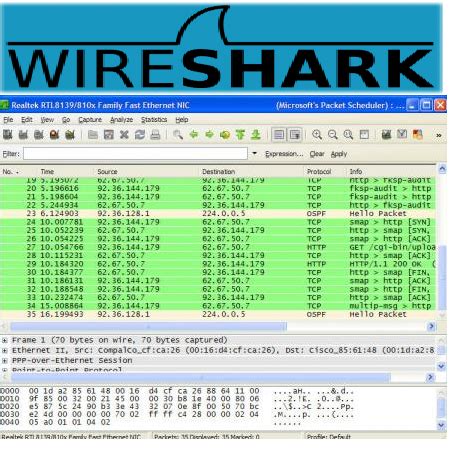This screenshot has width=451, height=455.
Task: Reset zoom to normal size
Action: [x=348, y=135]
